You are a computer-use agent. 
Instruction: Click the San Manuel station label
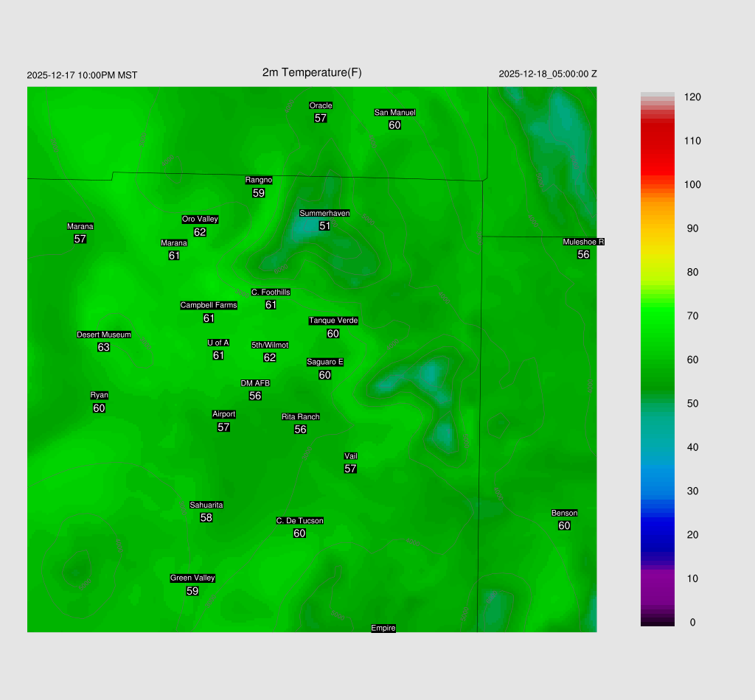(394, 113)
